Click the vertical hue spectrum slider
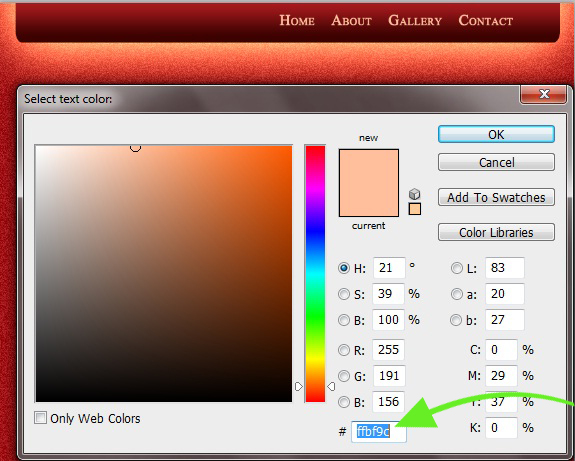This screenshot has width=575, height=461. (x=315, y=274)
